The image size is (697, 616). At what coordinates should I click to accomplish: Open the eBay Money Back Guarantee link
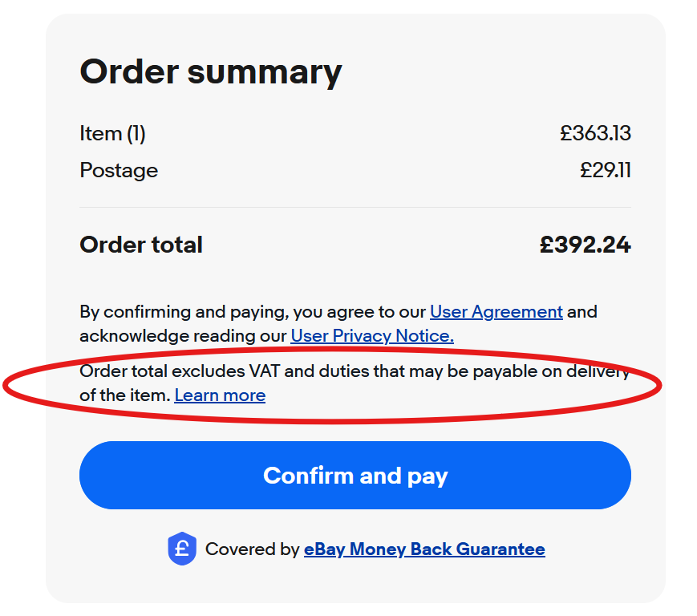coord(424,549)
